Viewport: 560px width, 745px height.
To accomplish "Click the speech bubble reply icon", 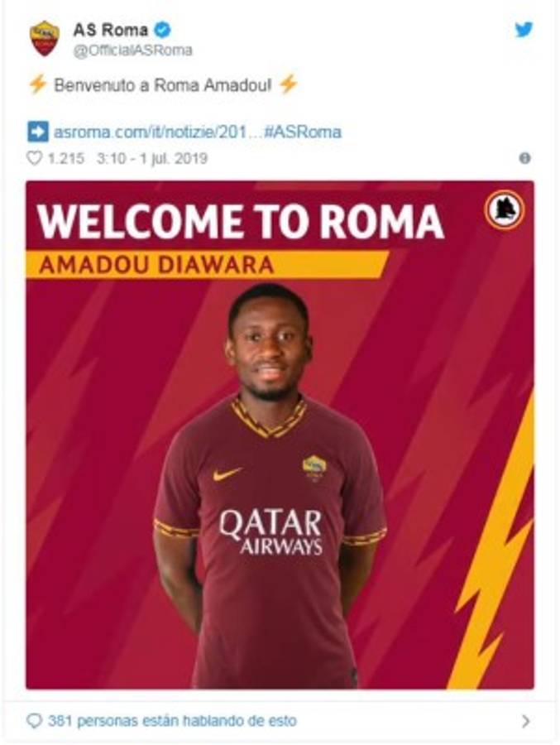I will pyautogui.click(x=35, y=721).
